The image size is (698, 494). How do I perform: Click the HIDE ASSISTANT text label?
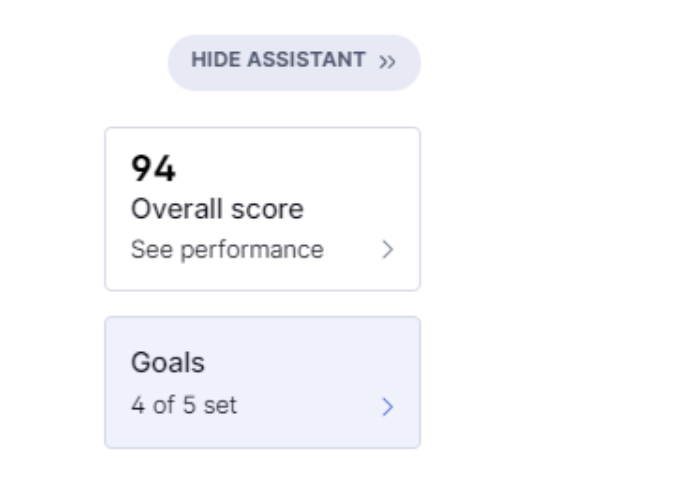coord(278,60)
